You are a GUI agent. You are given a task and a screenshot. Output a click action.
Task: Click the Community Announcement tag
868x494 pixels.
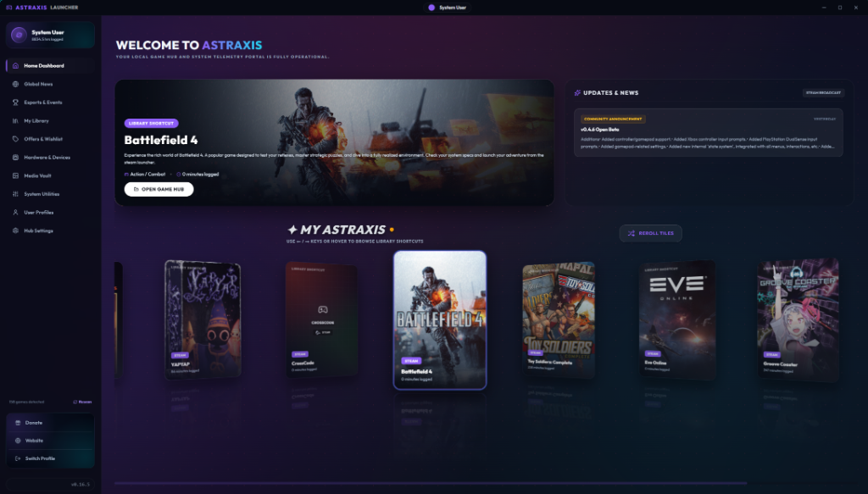point(613,119)
